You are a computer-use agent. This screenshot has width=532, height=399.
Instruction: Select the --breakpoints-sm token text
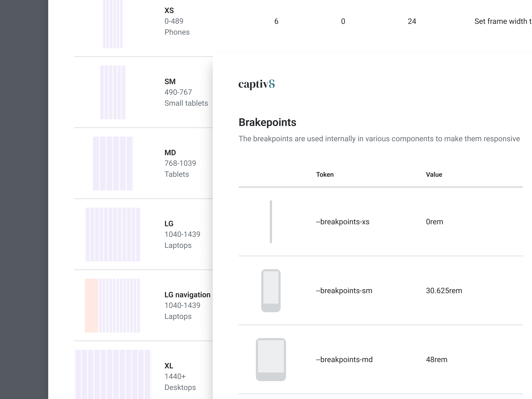(344, 291)
